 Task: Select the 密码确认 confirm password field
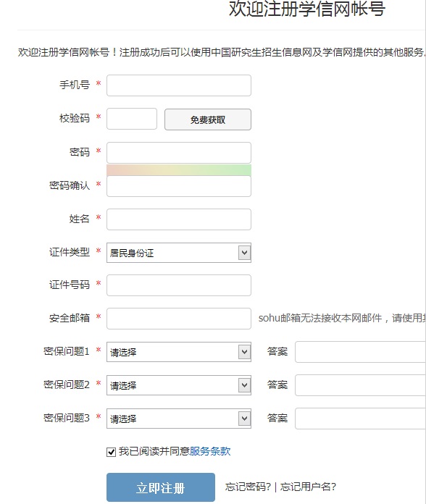coord(179,186)
